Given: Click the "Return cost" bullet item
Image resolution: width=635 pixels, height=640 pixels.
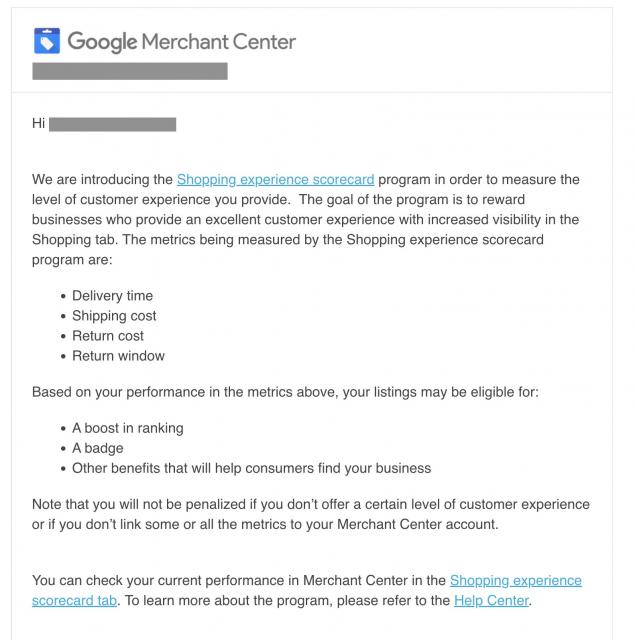Looking at the screenshot, I should pyautogui.click(x=108, y=336).
